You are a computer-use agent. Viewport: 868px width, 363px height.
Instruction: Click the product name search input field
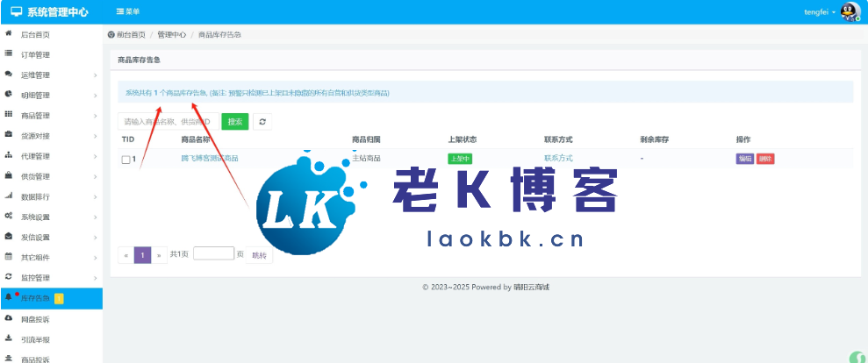click(x=168, y=122)
